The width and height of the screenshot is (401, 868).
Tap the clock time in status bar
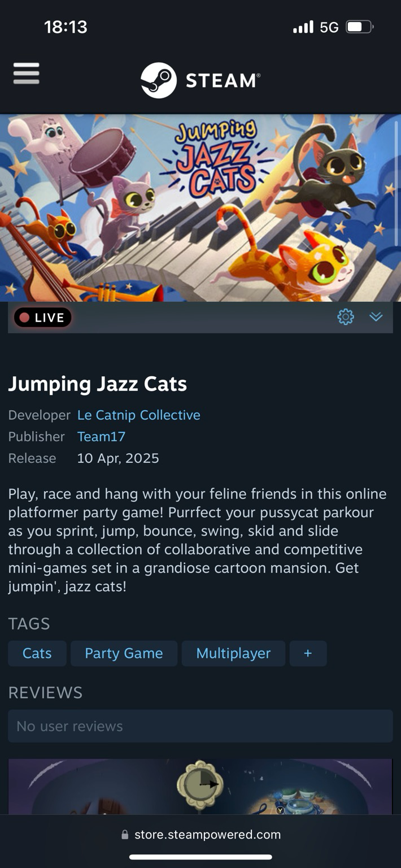[66, 27]
